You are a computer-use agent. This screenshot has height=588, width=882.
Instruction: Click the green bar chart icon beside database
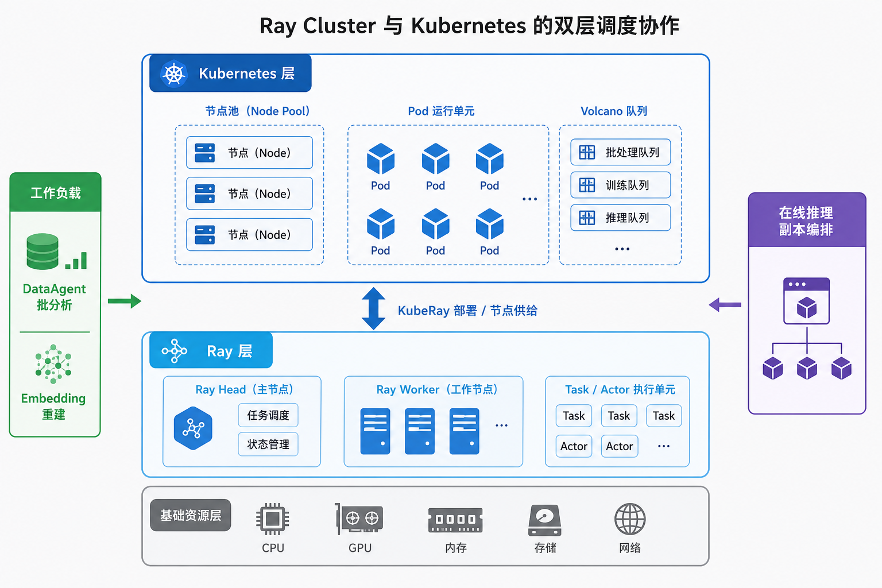click(76, 261)
